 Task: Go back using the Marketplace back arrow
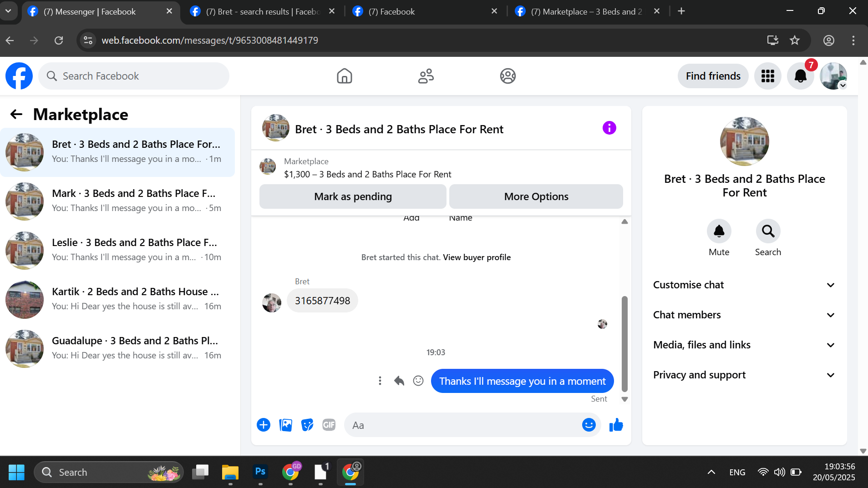tap(16, 114)
